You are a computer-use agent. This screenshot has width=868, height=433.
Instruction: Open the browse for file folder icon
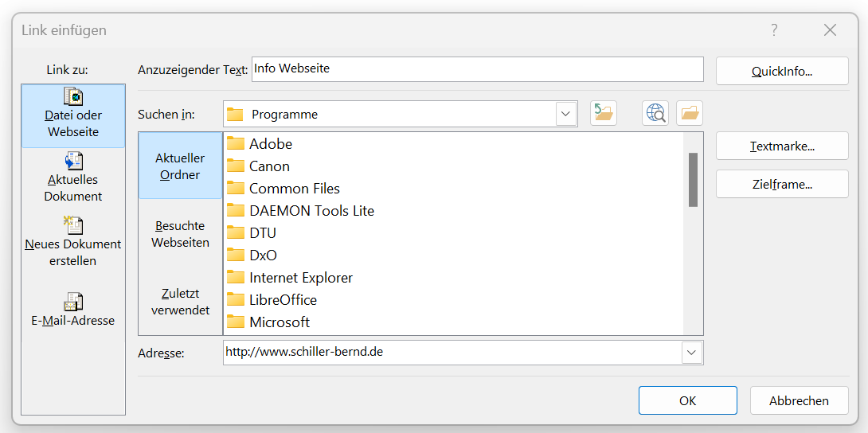point(690,114)
